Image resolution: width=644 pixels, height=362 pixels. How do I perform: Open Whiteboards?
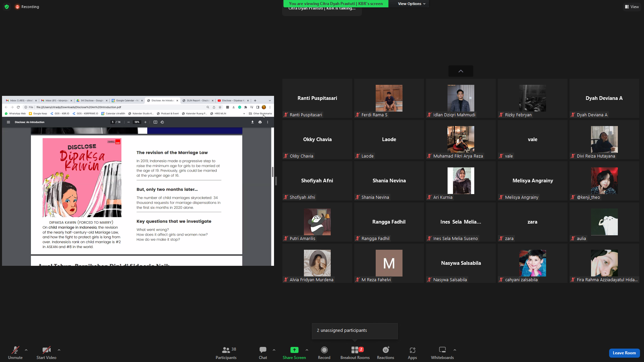click(442, 353)
